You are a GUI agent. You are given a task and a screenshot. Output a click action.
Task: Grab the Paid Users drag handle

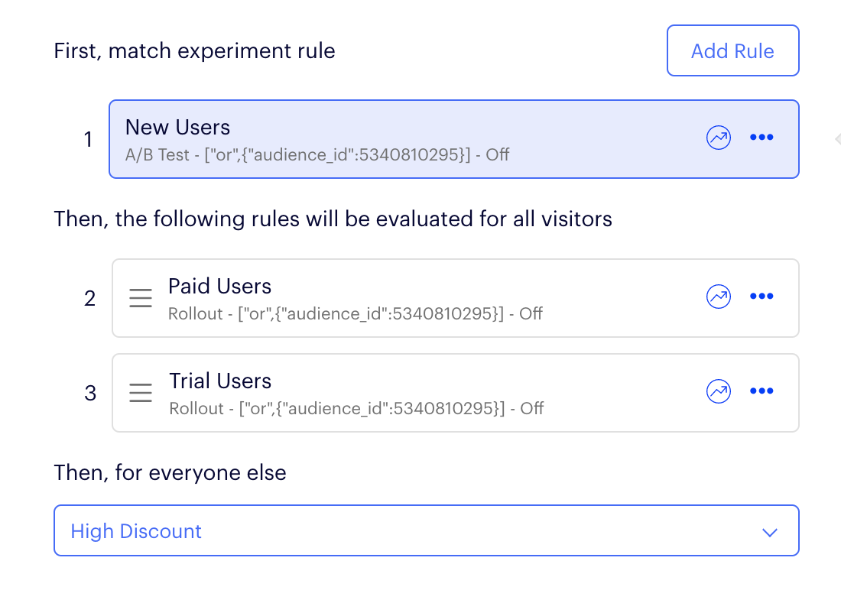coord(141,298)
